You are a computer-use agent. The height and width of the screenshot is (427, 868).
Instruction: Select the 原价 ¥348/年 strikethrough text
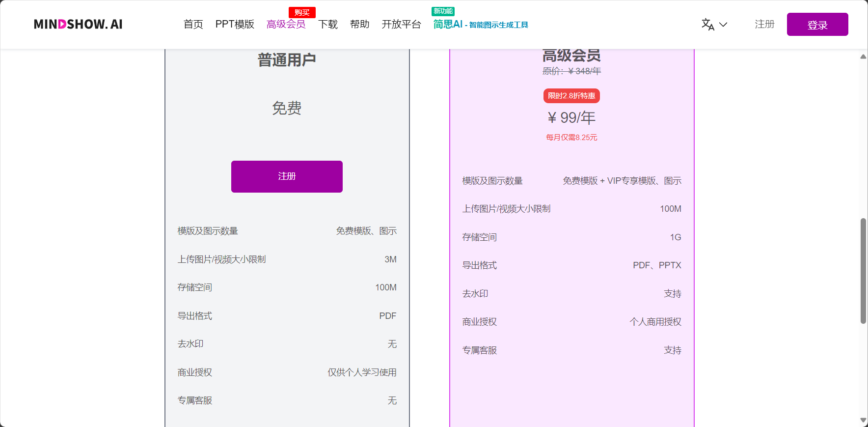571,71
